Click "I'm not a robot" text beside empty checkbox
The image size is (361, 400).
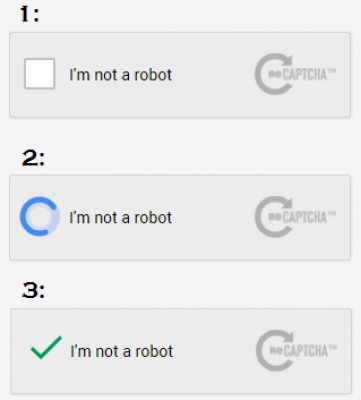pos(121,75)
